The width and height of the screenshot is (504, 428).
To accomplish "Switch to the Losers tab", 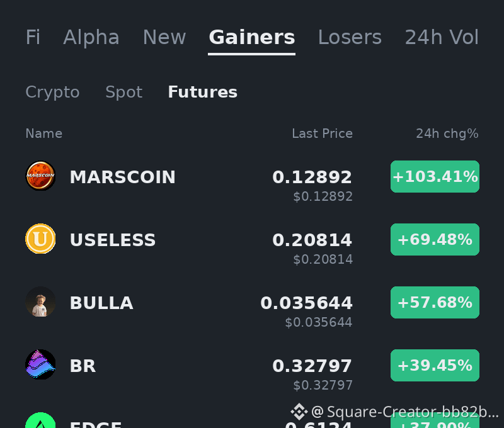I will [350, 37].
